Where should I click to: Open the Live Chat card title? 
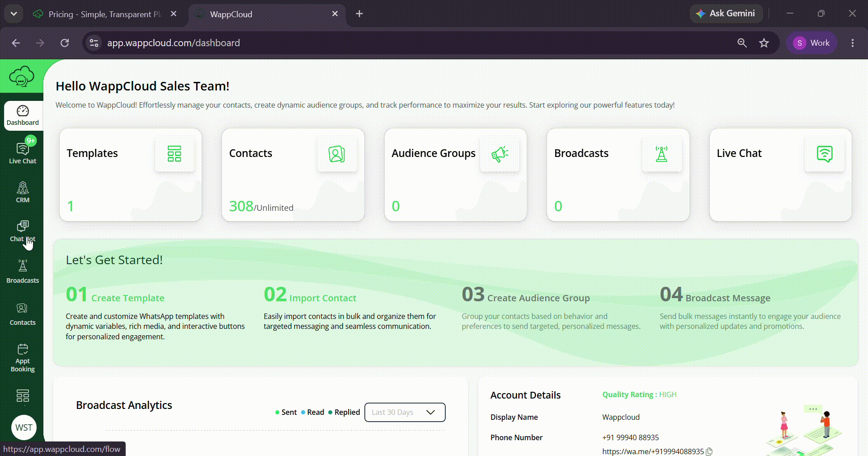click(739, 153)
